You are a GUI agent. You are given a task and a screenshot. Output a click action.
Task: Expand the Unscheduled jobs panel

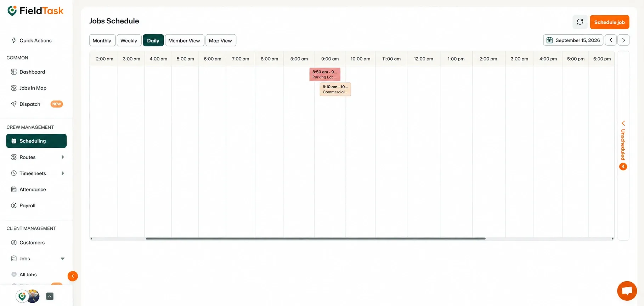coord(623,145)
